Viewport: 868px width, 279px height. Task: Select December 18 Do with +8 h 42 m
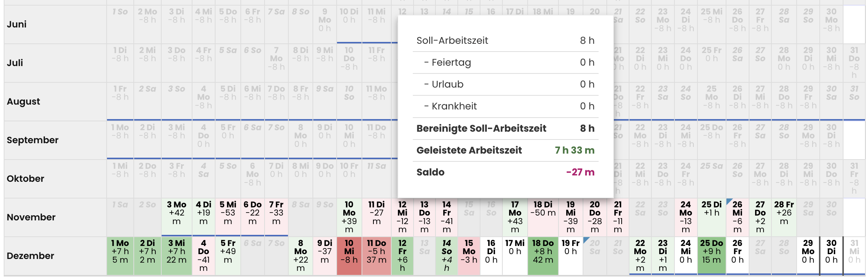click(x=543, y=256)
